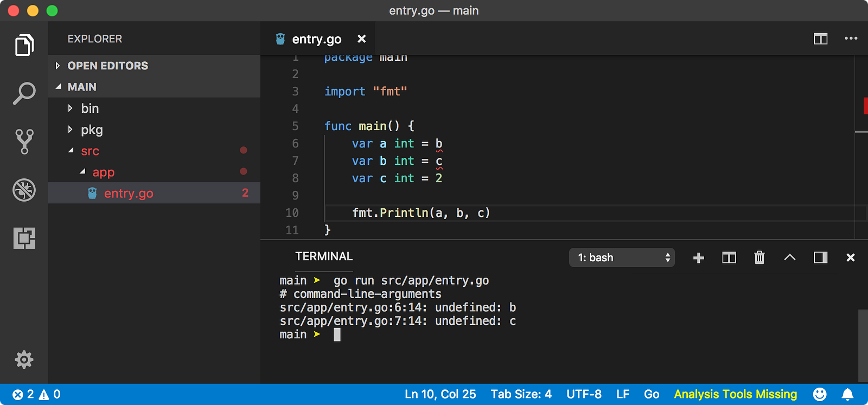Open the editor more actions ellipsis

[851, 38]
